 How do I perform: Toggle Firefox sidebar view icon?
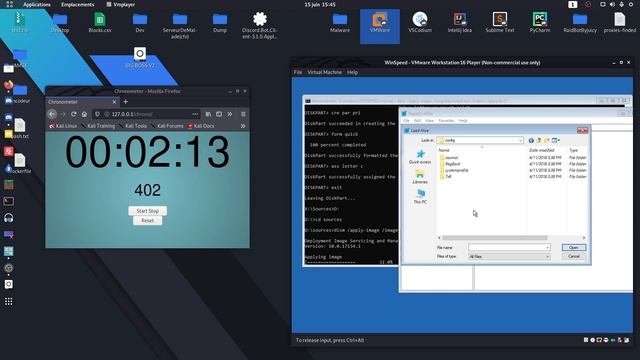219,114
